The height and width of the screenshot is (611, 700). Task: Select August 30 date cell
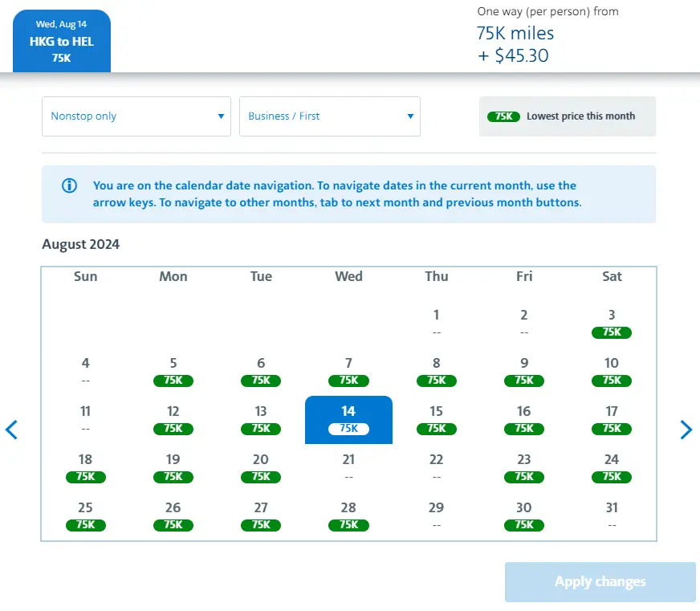pos(523,515)
